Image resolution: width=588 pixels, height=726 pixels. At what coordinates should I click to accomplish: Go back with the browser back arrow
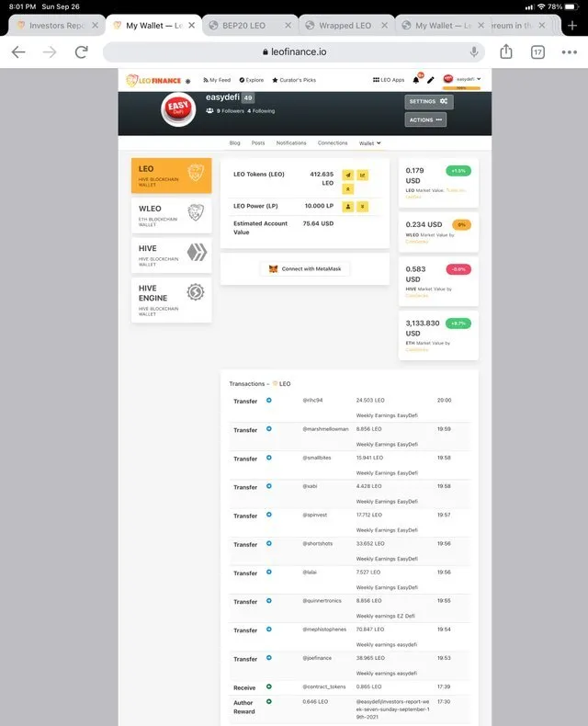[x=18, y=51]
